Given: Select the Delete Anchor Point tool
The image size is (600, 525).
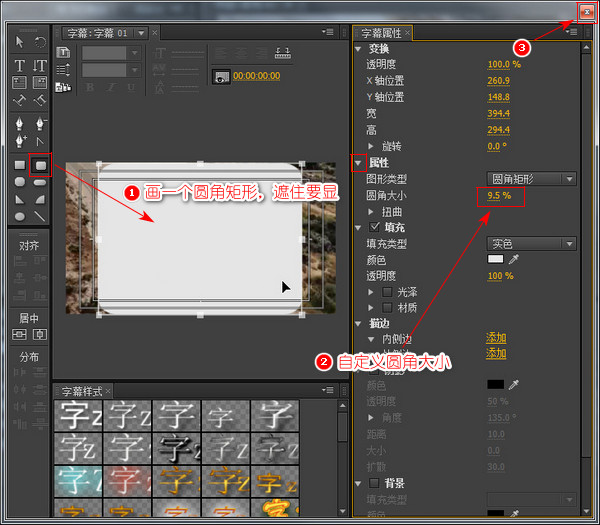Looking at the screenshot, I should click(40, 123).
